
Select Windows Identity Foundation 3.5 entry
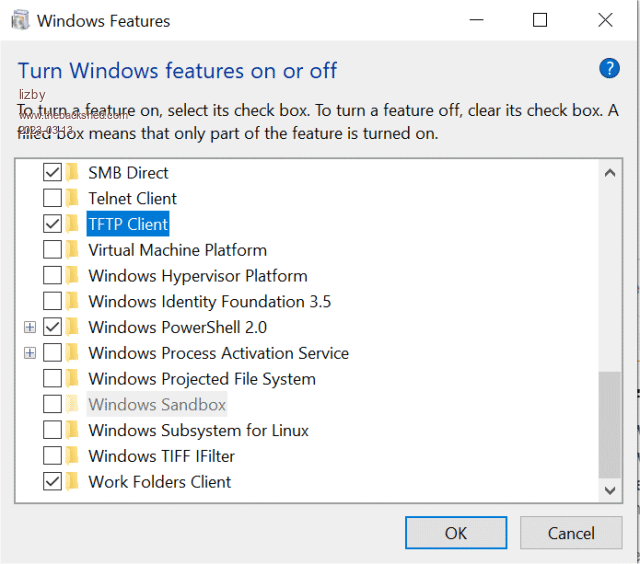point(209,302)
